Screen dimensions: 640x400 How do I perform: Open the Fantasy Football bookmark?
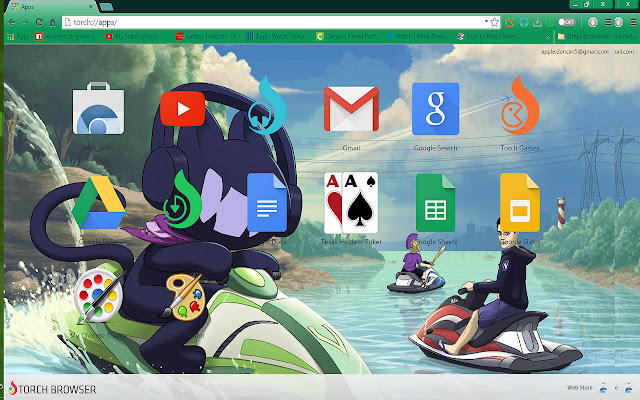[207, 36]
